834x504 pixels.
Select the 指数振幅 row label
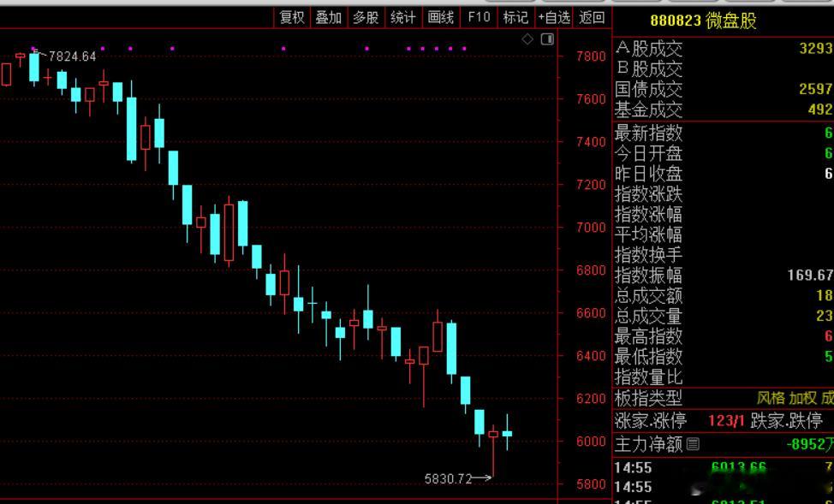coord(648,275)
